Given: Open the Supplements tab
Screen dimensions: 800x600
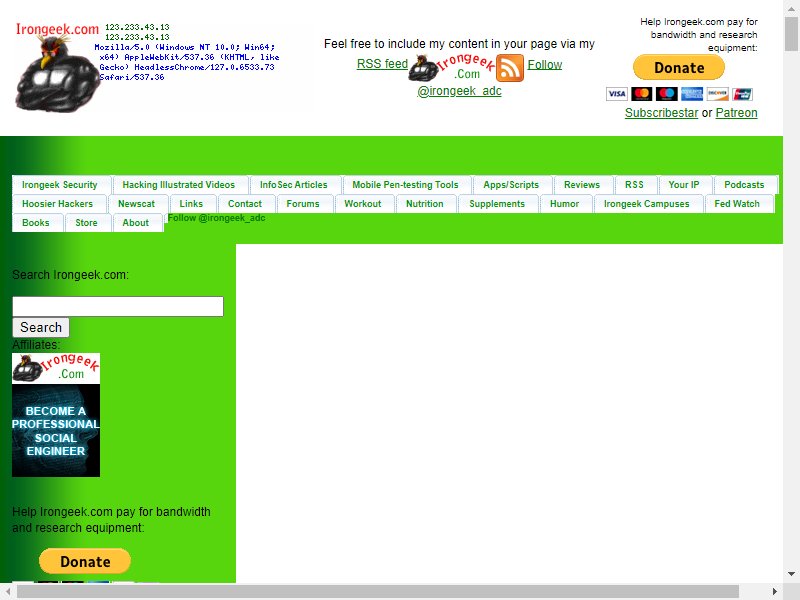Looking at the screenshot, I should pyautogui.click(x=497, y=204).
